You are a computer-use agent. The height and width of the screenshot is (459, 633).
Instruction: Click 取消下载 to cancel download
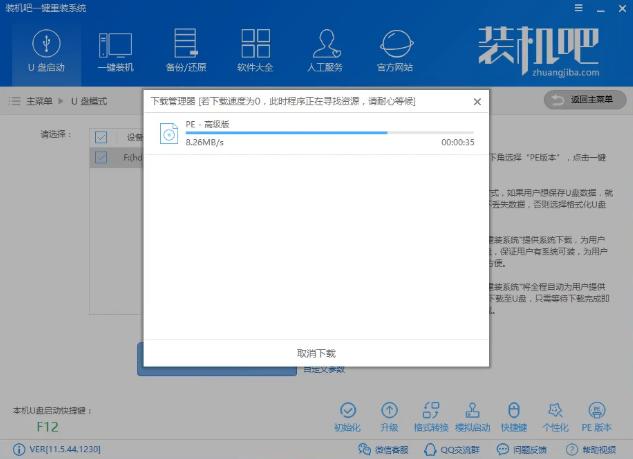(316, 353)
